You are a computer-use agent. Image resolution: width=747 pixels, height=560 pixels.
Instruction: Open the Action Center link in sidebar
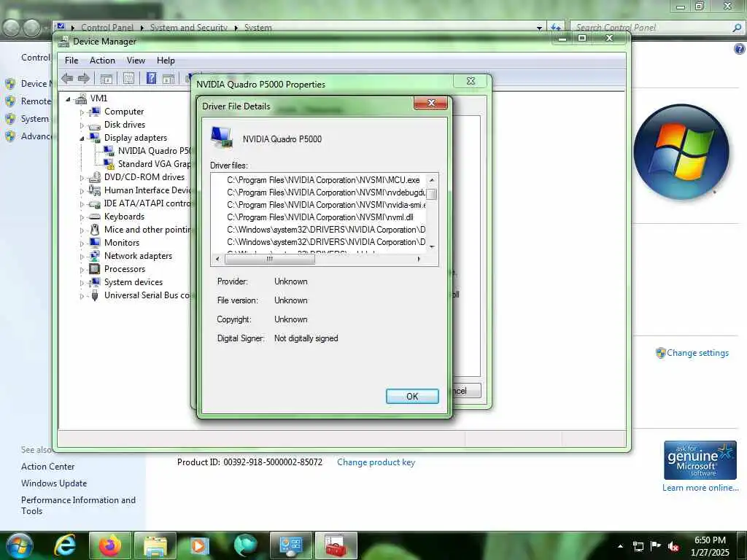click(47, 467)
